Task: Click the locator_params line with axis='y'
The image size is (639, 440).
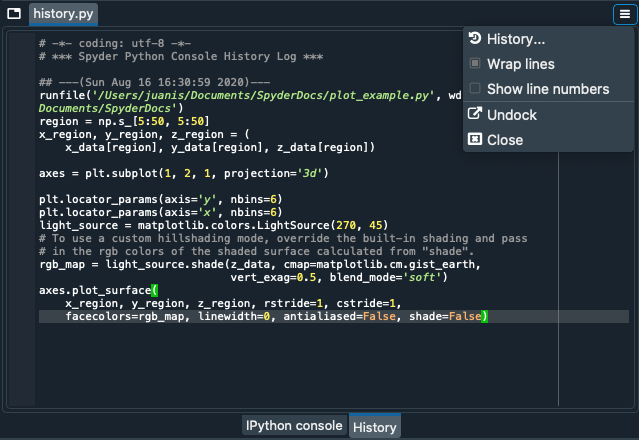Action: (x=161, y=199)
